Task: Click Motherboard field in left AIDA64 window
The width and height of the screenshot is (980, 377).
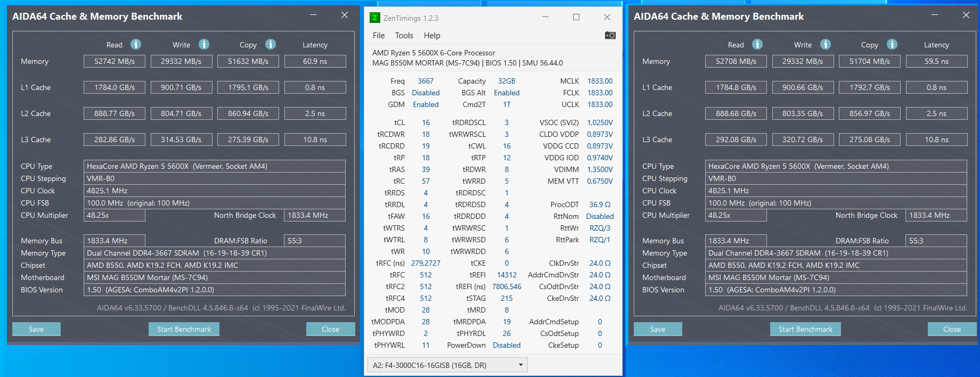Action: (215, 277)
